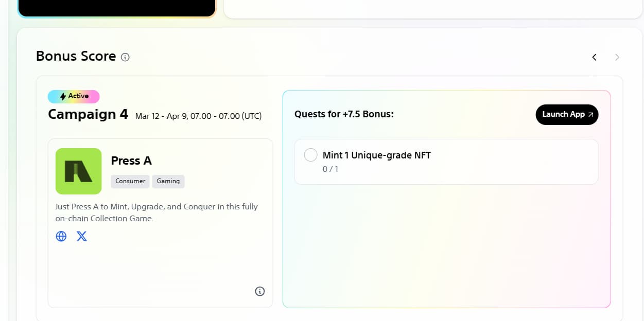Click the Press A description text

(x=156, y=212)
